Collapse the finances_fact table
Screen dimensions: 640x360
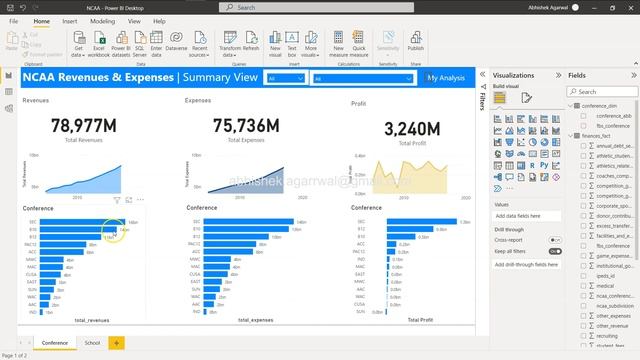pyautogui.click(x=571, y=136)
